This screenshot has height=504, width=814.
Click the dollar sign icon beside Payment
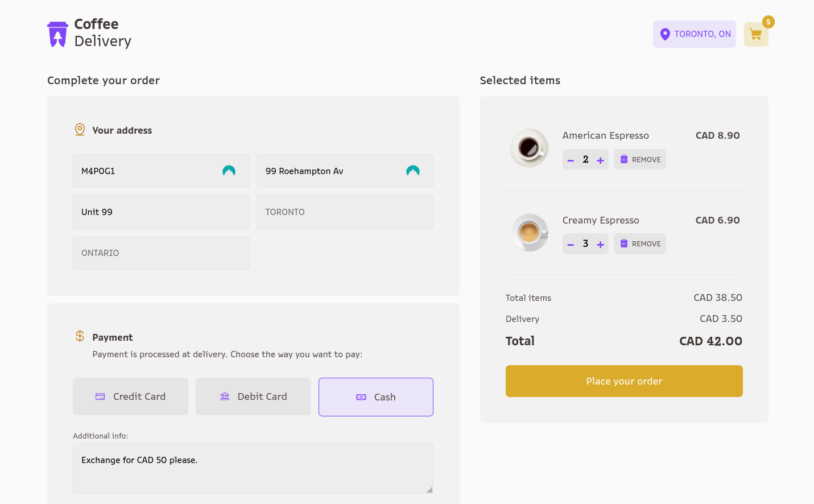(x=80, y=336)
